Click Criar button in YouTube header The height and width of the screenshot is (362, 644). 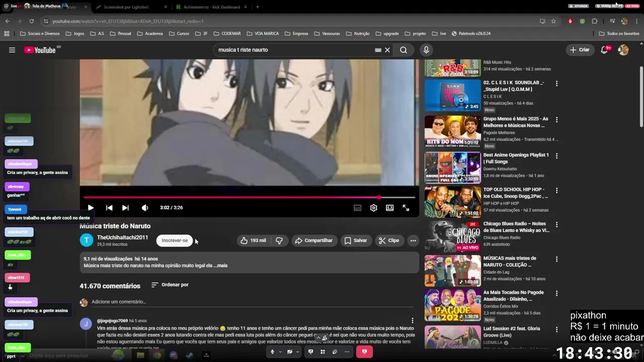[579, 50]
